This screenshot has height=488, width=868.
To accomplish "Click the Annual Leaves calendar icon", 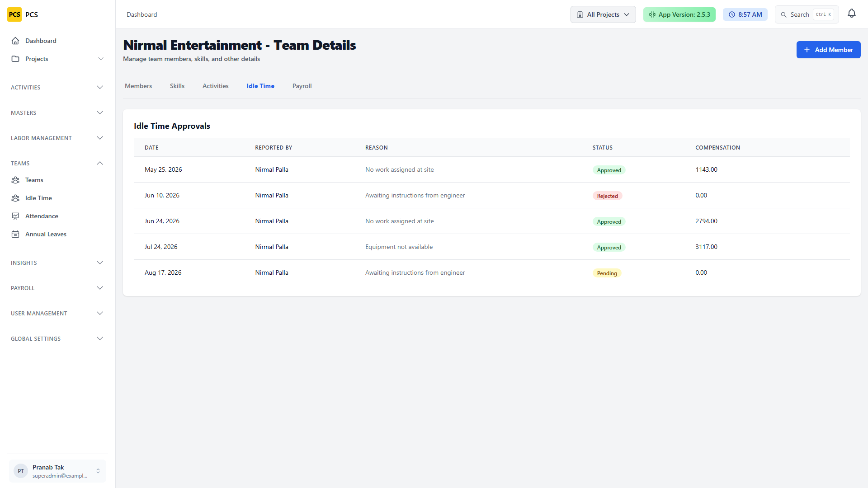I will coord(15,234).
